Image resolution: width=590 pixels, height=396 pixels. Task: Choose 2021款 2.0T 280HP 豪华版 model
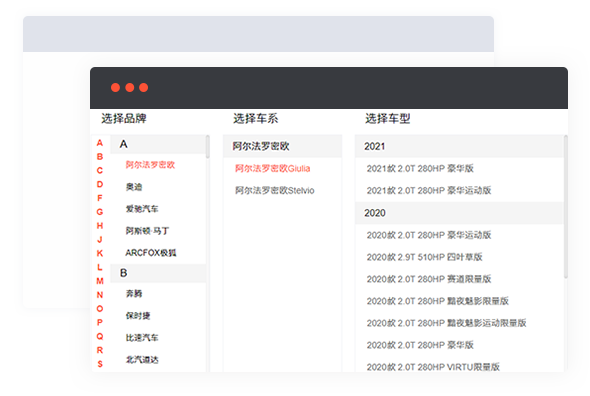(420, 168)
